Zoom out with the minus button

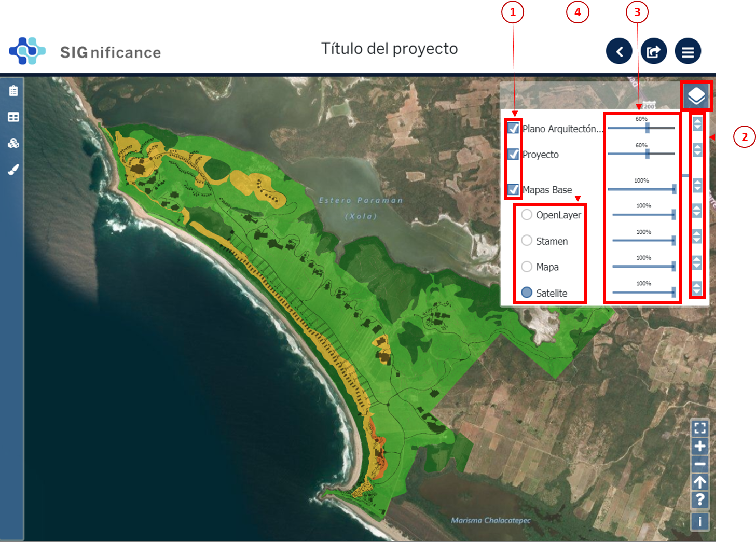(700, 464)
